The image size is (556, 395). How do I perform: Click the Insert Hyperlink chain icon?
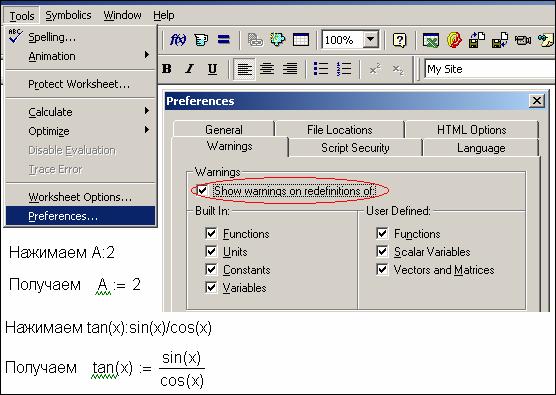(x=255, y=40)
